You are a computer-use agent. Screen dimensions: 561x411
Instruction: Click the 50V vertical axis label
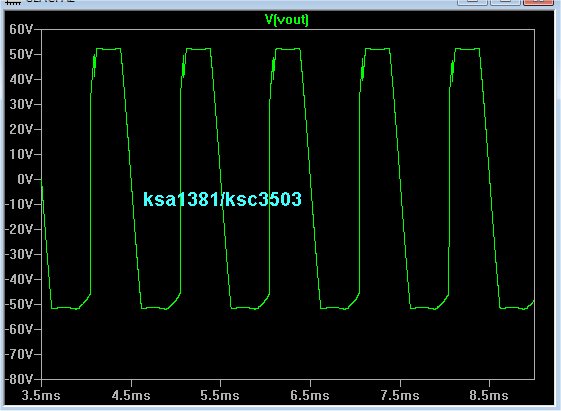tap(21, 54)
